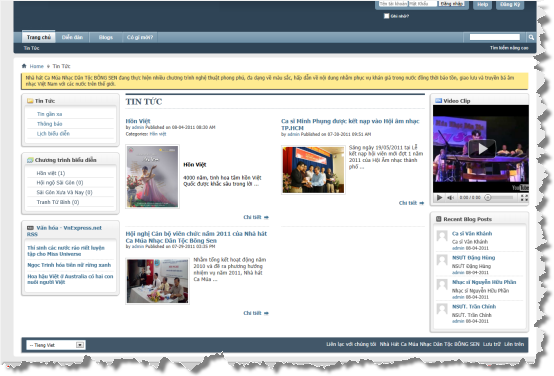Click the Nhạc sĩ Nguyễn Hữu Phần avatar

tap(442, 284)
